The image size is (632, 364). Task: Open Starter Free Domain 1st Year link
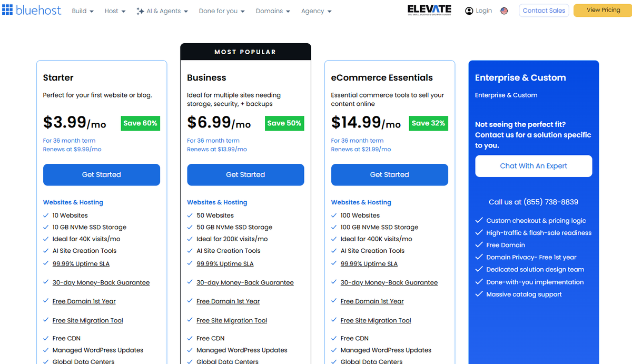click(84, 301)
